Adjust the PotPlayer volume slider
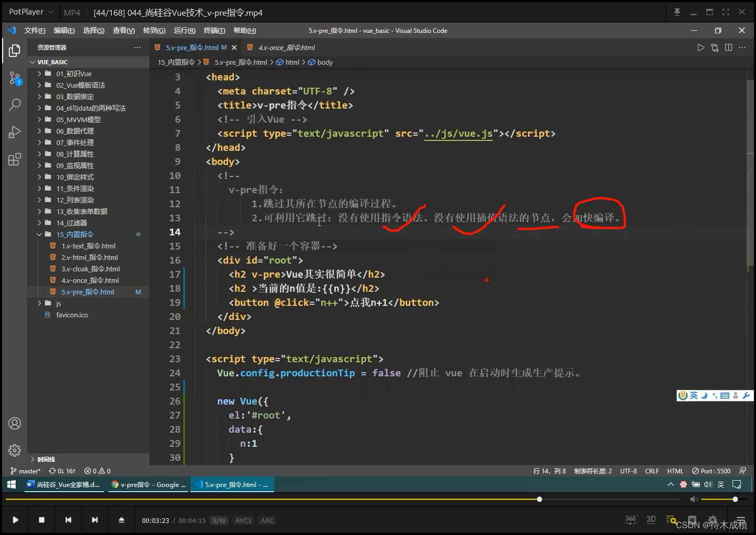 [723, 500]
